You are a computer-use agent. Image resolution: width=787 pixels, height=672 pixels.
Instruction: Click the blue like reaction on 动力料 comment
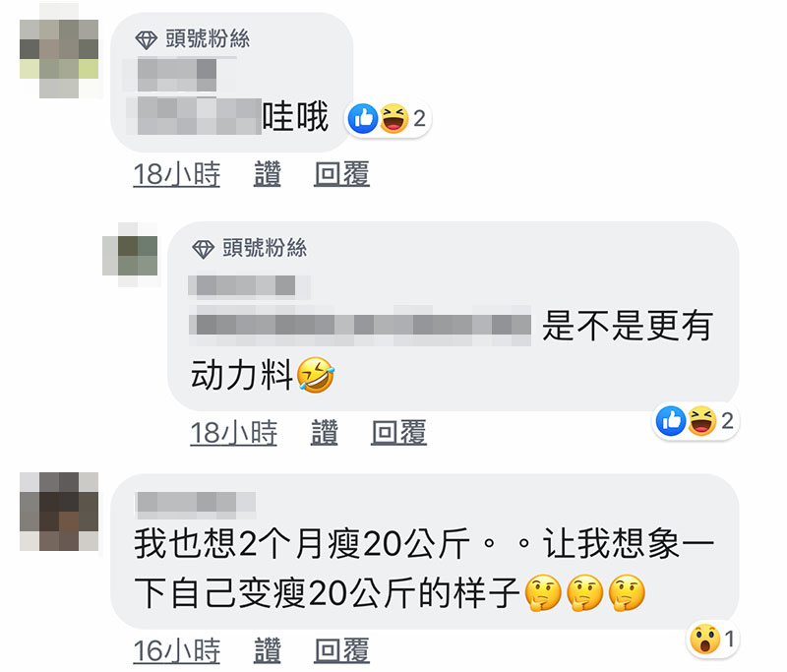pos(671,420)
